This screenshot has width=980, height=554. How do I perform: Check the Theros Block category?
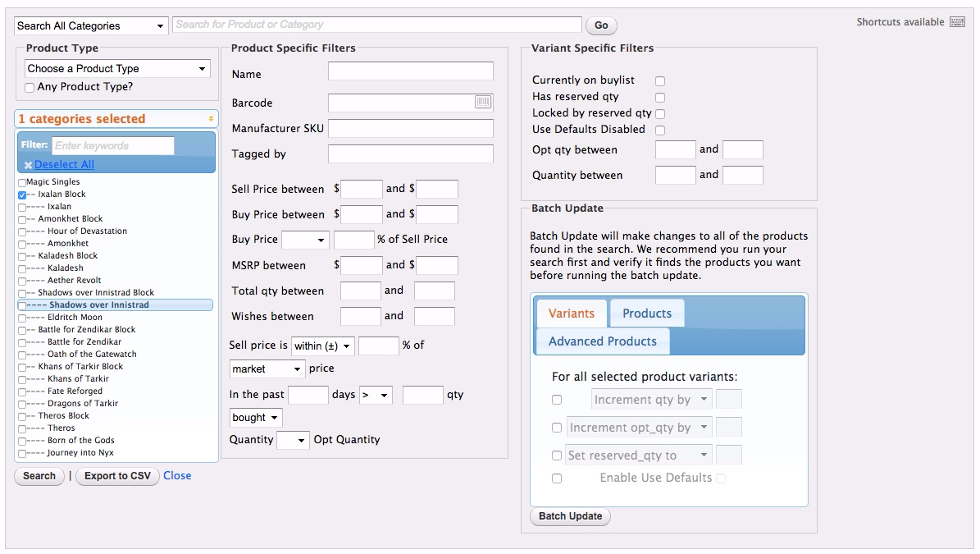click(22, 417)
